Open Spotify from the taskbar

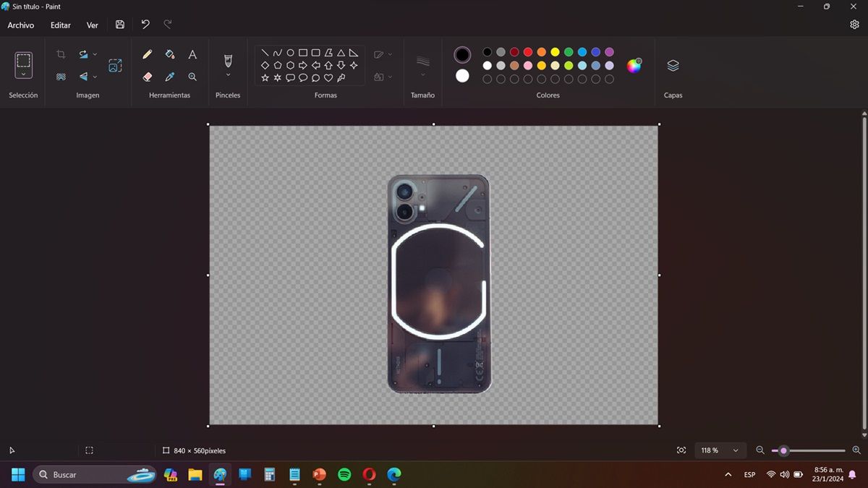345,475
